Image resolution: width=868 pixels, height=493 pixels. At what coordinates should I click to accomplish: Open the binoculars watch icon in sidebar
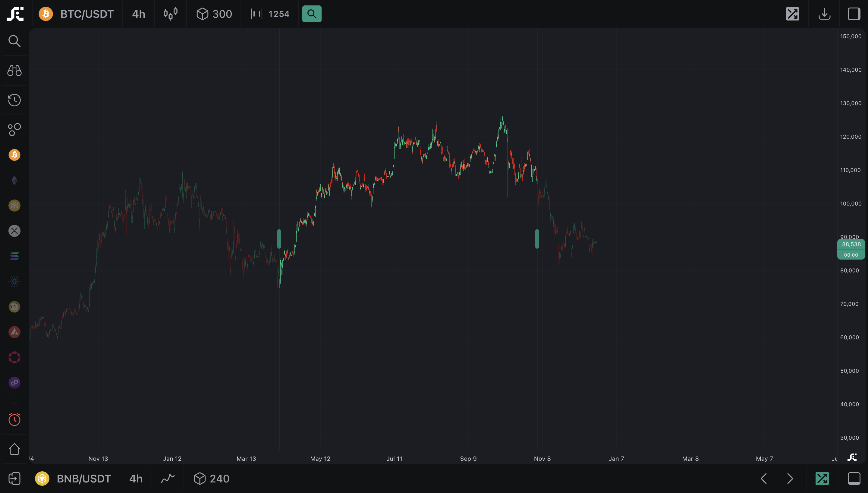[14, 71]
